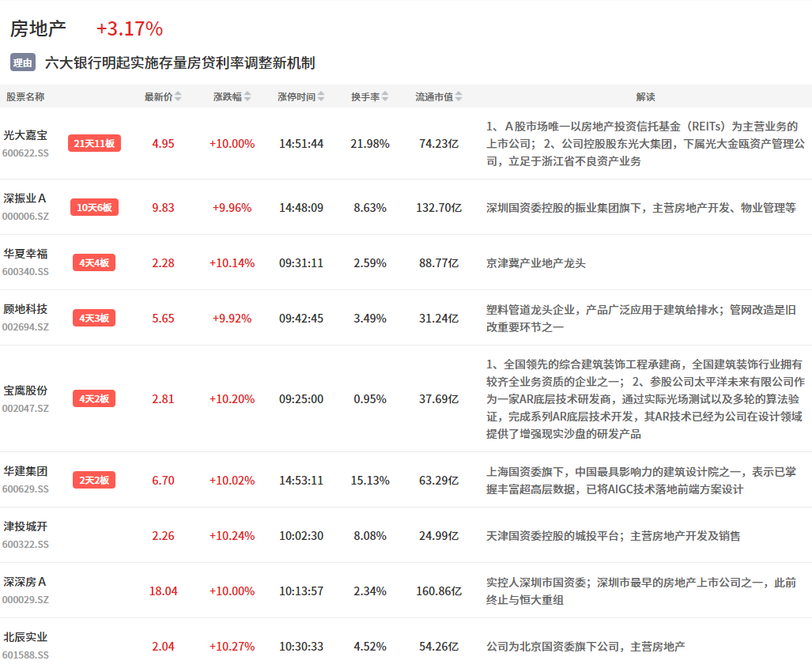812x668 pixels.
Task: Open 津投城开 stock page
Action: coord(25,526)
